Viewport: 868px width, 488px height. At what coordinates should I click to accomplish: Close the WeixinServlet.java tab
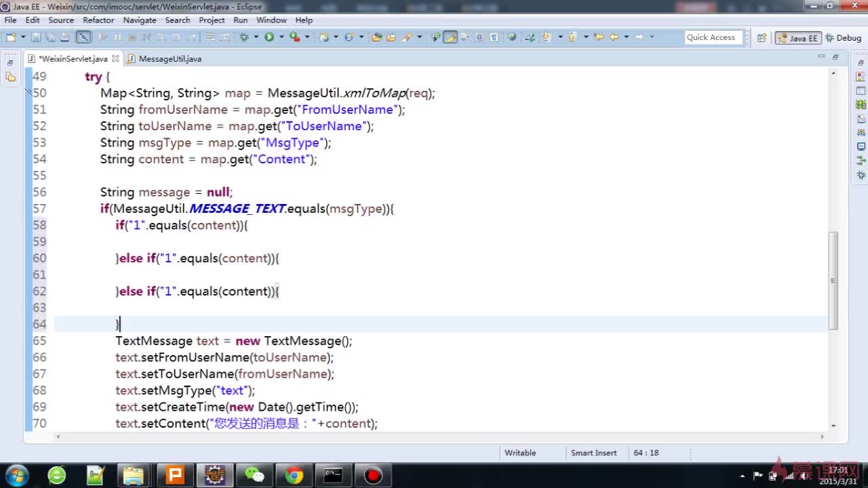pos(116,59)
